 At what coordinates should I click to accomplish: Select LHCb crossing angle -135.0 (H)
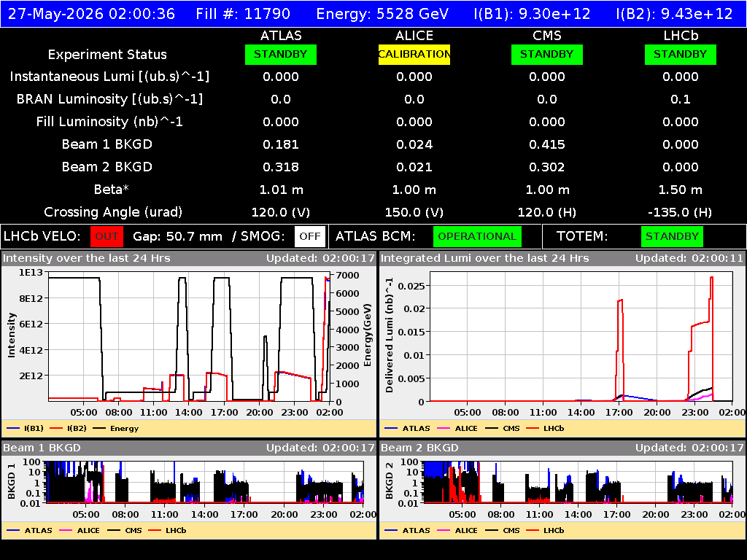point(681,212)
